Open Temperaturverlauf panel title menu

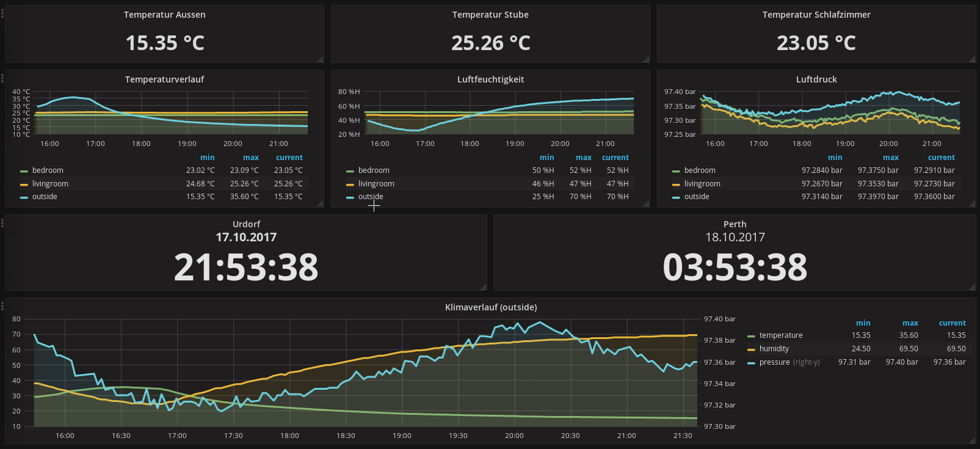[x=165, y=79]
